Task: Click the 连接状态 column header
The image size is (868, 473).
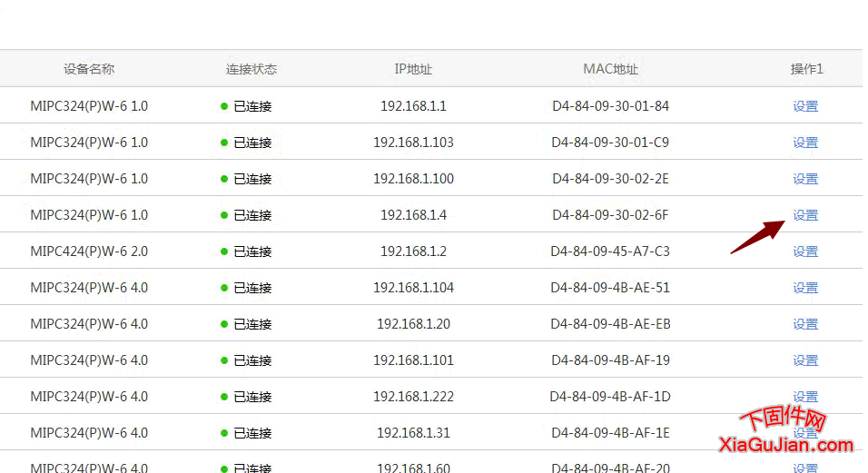Action: tap(252, 69)
